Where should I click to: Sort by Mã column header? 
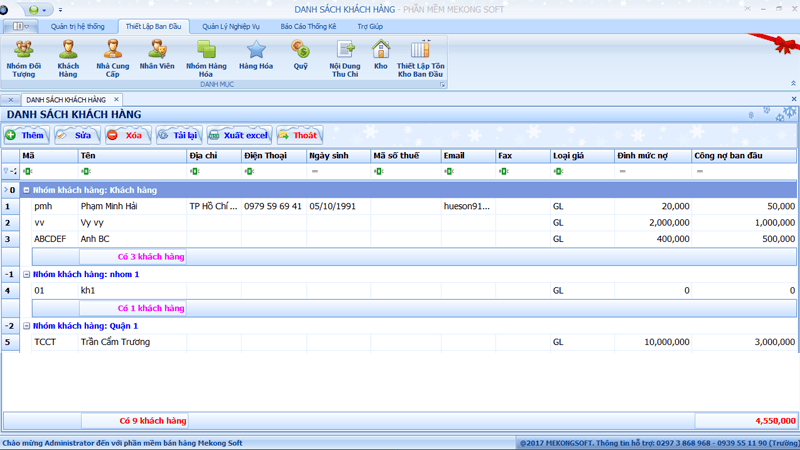tap(49, 156)
